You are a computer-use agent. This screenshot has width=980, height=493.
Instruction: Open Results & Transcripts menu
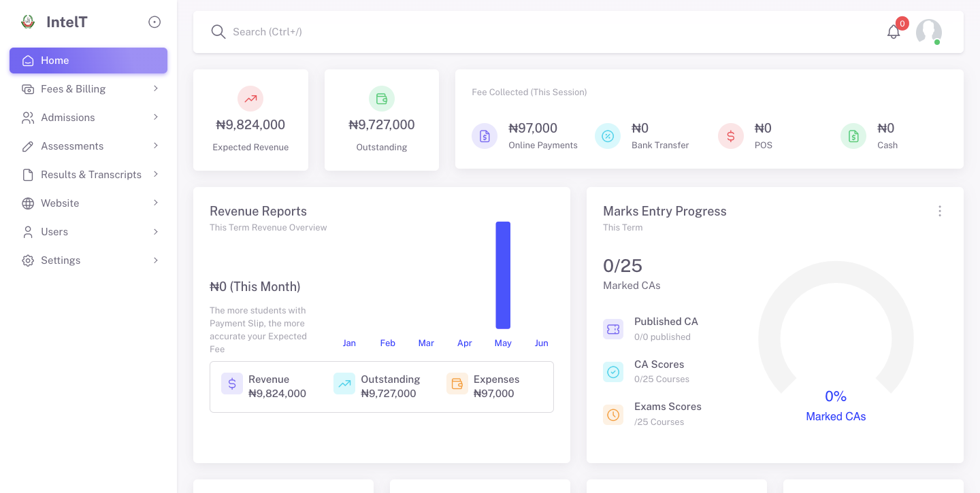click(x=88, y=175)
